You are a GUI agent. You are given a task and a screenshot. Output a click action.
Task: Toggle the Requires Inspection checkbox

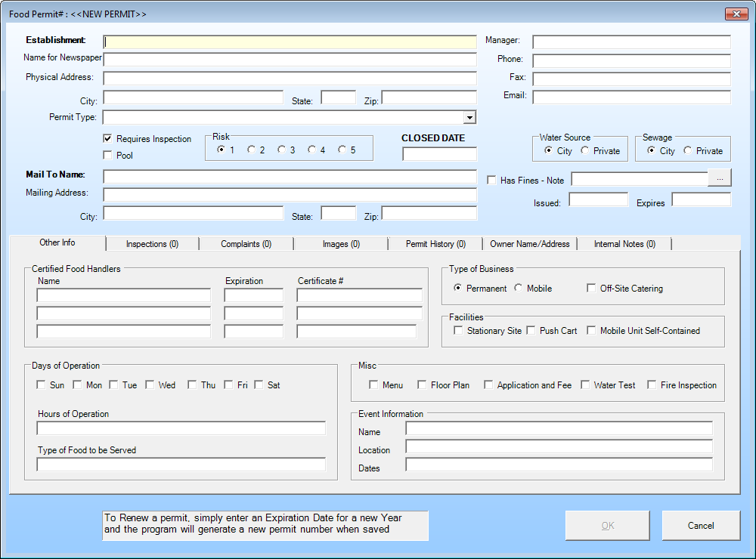tap(107, 139)
